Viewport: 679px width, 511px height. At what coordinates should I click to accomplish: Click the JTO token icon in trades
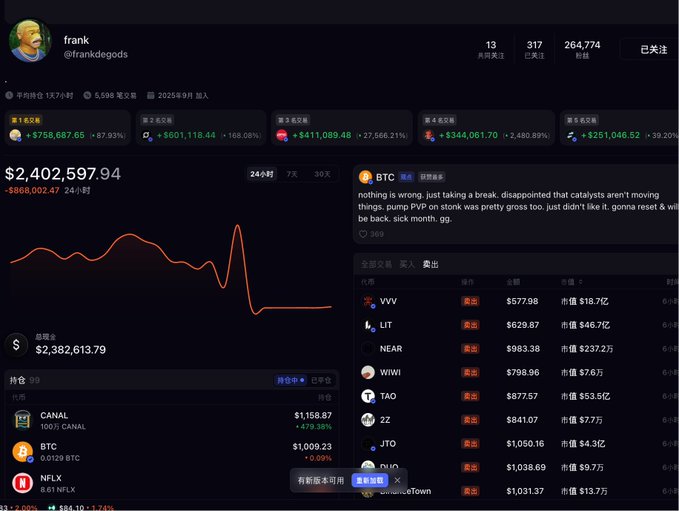[x=368, y=444]
